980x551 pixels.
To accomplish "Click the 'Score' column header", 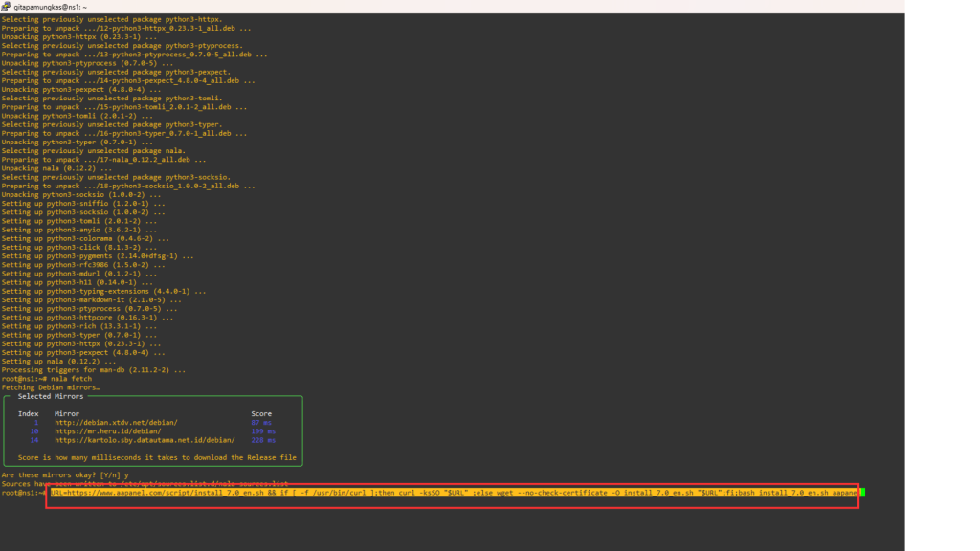I will (261, 413).
